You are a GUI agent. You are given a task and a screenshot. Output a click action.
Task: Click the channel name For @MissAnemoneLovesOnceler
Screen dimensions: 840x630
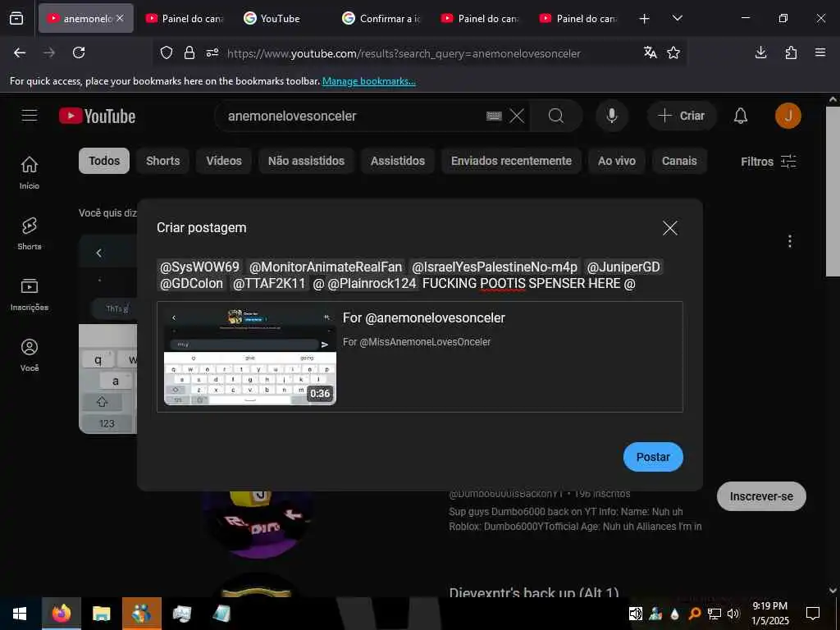pyautogui.click(x=416, y=342)
